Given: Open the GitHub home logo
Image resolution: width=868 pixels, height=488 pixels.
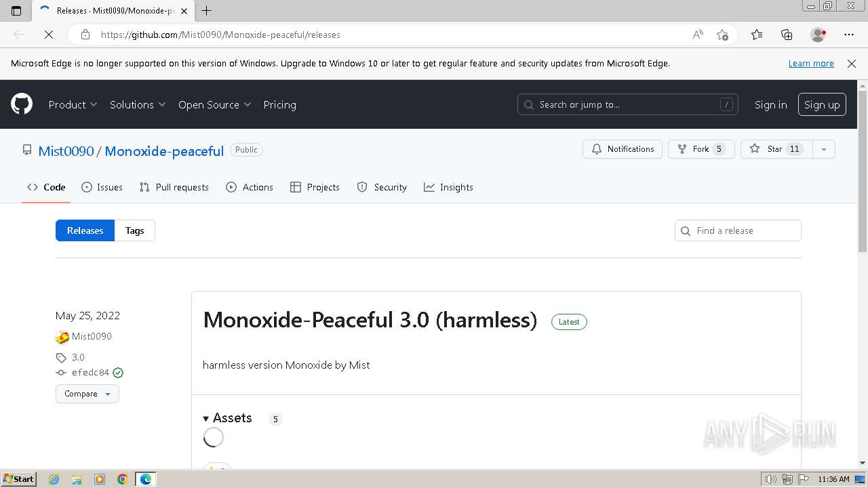Looking at the screenshot, I should (22, 104).
